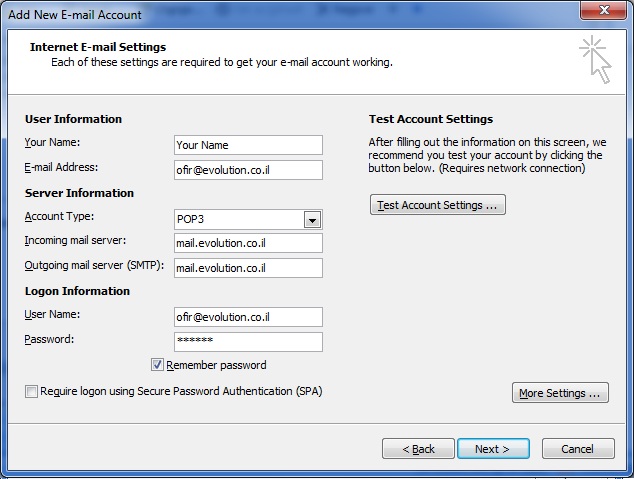Click the cursor wizard icon in header
Viewport: 635px width, 479px height.
595,59
